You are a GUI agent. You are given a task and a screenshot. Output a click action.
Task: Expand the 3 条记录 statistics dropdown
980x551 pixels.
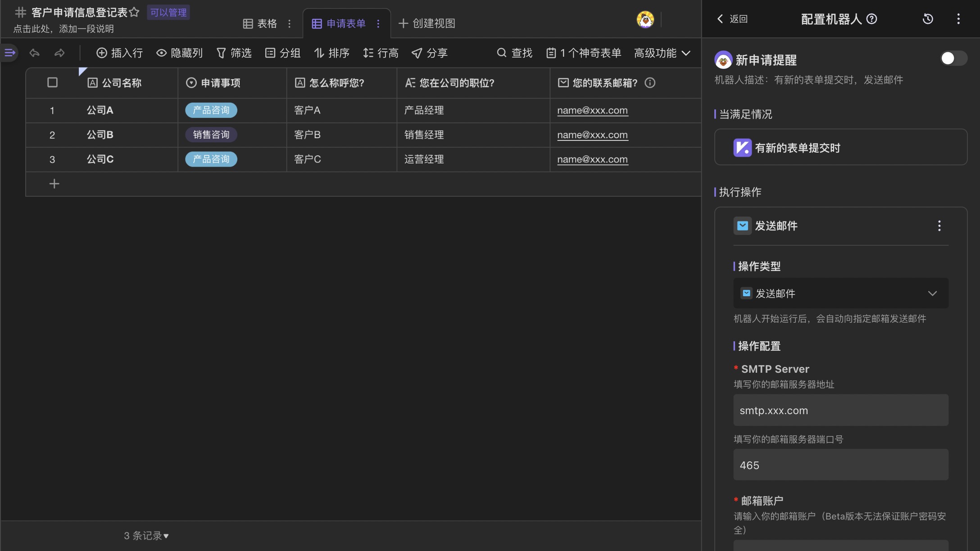click(146, 536)
